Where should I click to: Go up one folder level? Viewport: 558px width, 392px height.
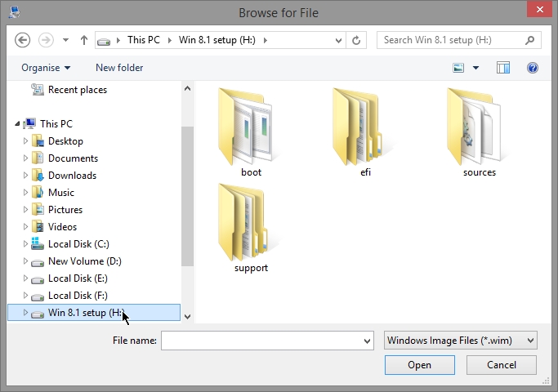(x=84, y=40)
